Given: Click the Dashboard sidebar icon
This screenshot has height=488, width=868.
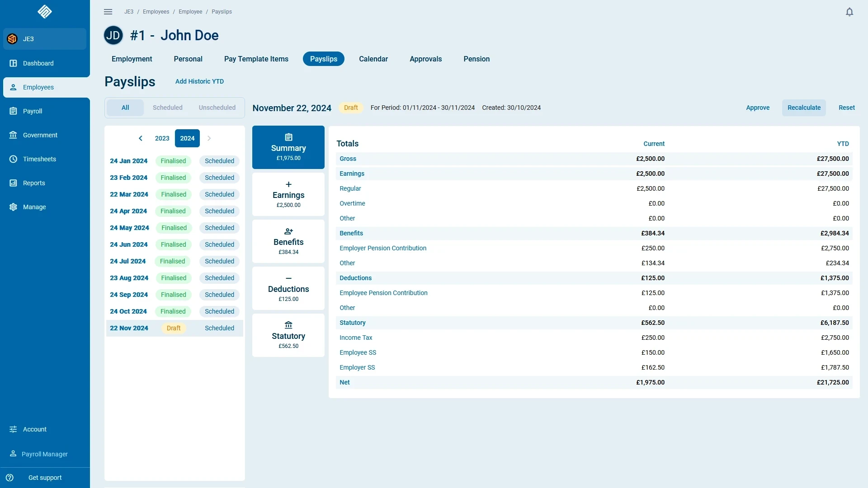Looking at the screenshot, I should click(x=13, y=63).
